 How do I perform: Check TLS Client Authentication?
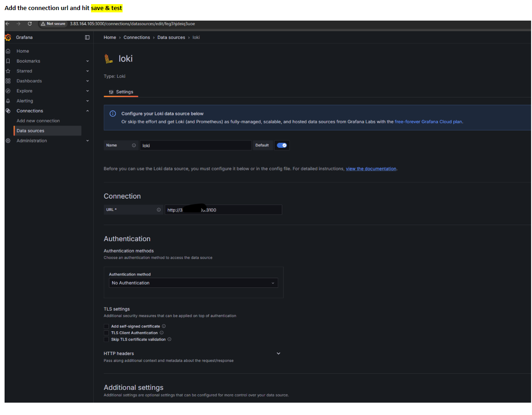(x=106, y=333)
